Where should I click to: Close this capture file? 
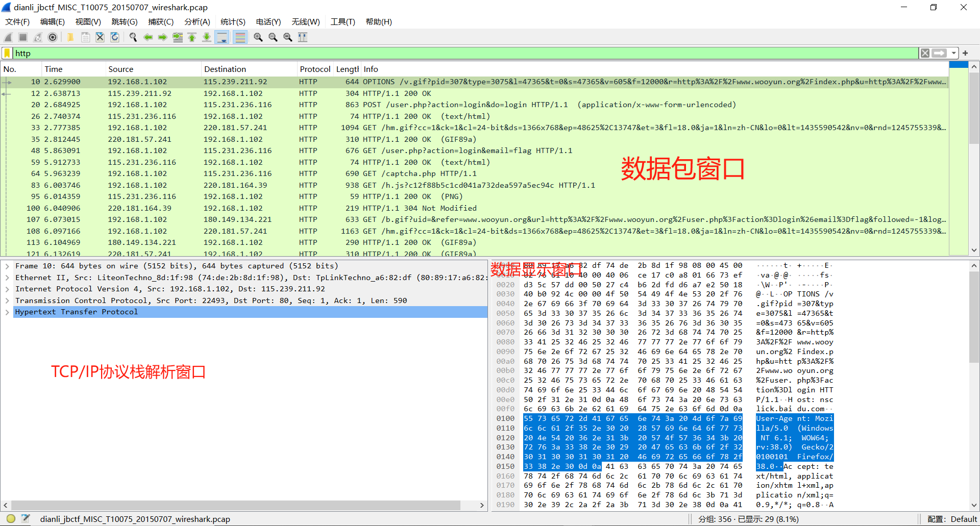pyautogui.click(x=100, y=37)
